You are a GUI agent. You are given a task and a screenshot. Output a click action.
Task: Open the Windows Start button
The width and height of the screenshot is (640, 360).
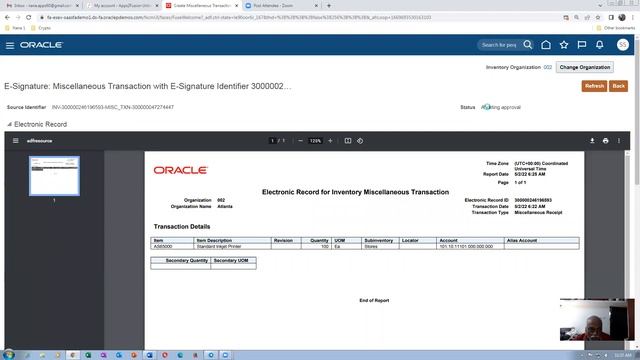(8, 355)
